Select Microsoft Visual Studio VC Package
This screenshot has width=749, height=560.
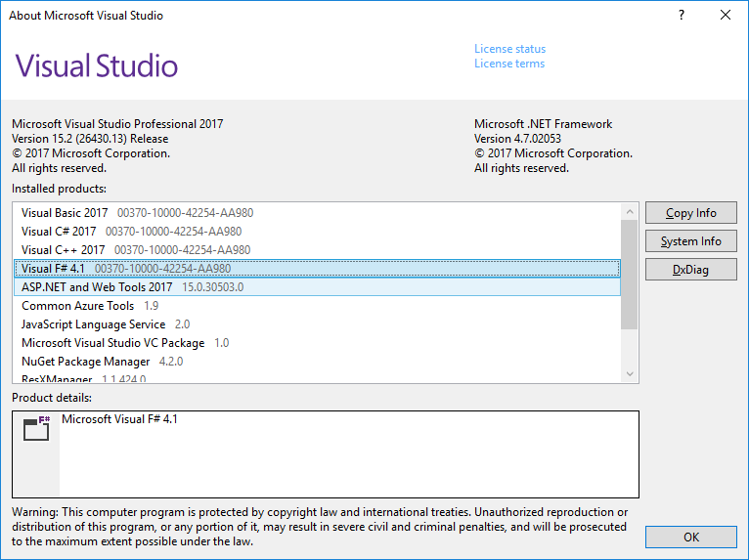(317, 343)
